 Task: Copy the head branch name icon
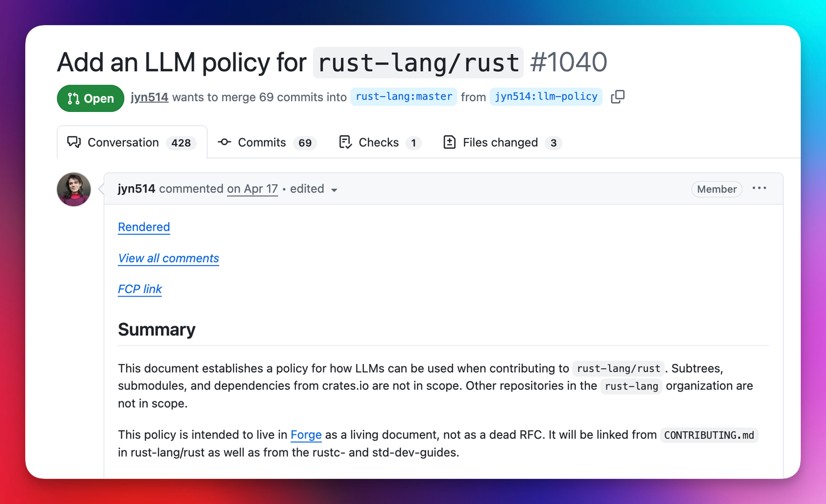click(617, 96)
